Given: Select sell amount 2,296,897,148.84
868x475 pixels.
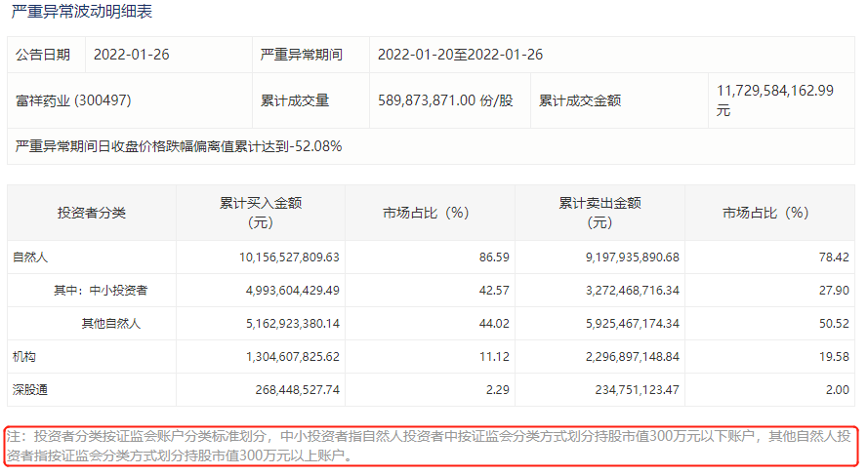Looking at the screenshot, I should pyautogui.click(x=632, y=357).
